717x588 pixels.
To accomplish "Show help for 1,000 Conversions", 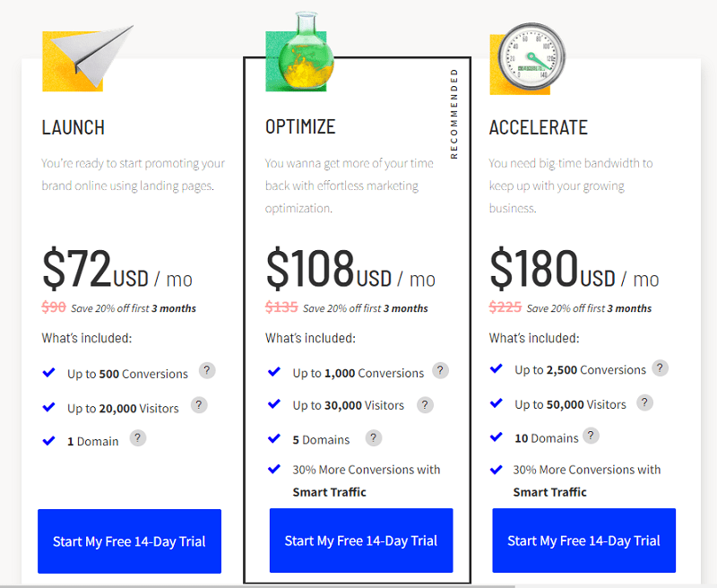I will (x=440, y=370).
